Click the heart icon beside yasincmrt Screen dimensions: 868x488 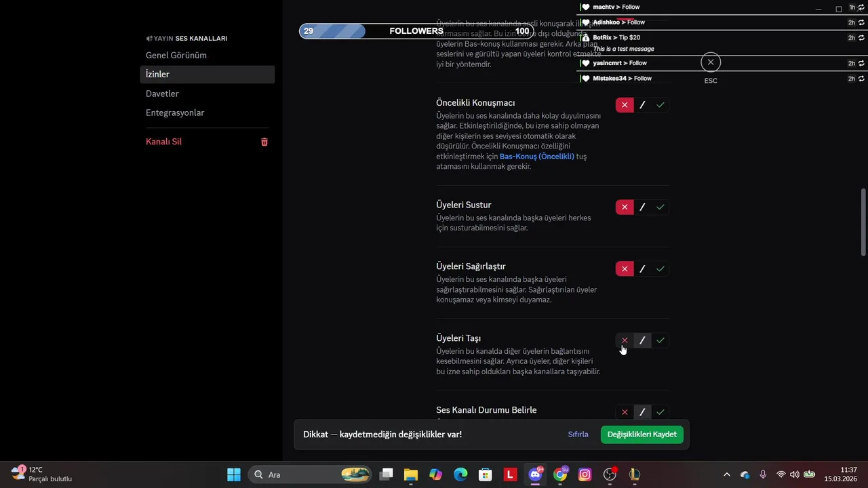[x=586, y=63]
